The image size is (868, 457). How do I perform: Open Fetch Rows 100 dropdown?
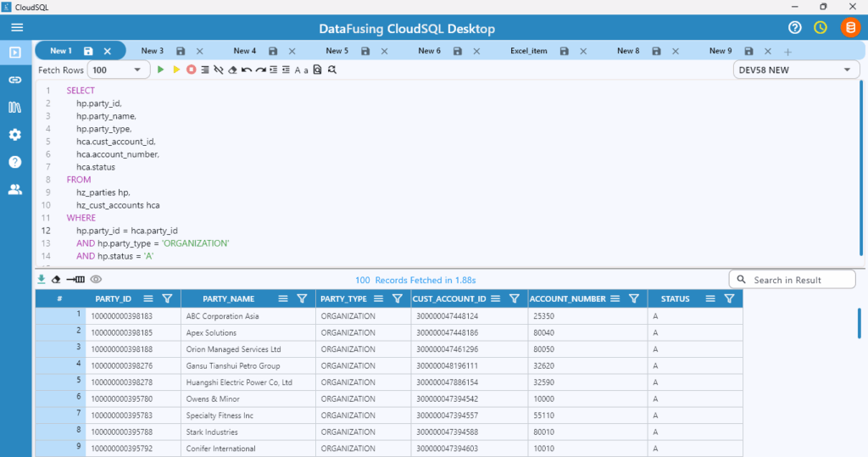[x=119, y=70]
